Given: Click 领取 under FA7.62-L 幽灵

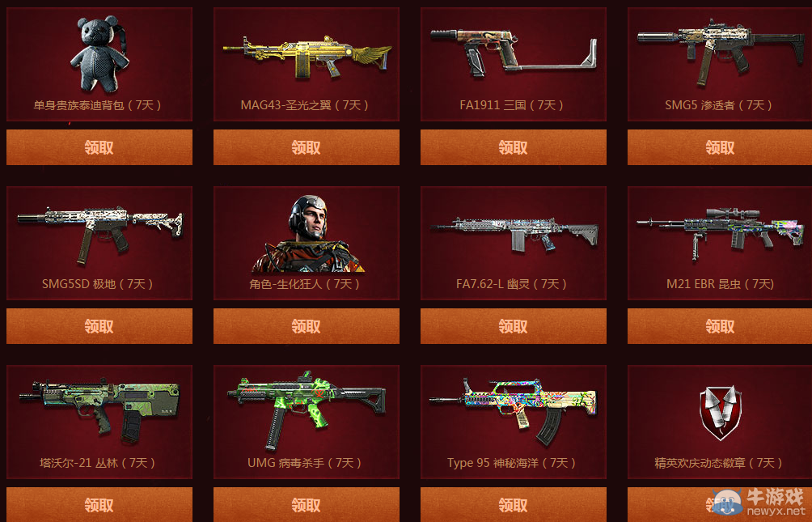Looking at the screenshot, I should coord(514,326).
